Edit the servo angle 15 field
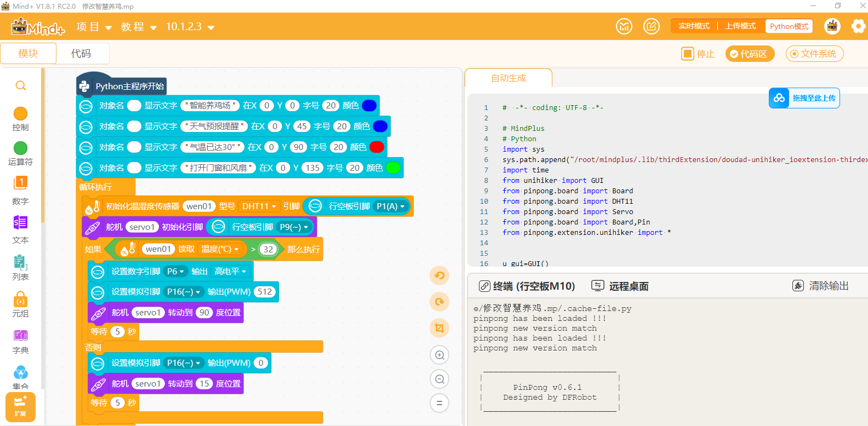 (204, 383)
